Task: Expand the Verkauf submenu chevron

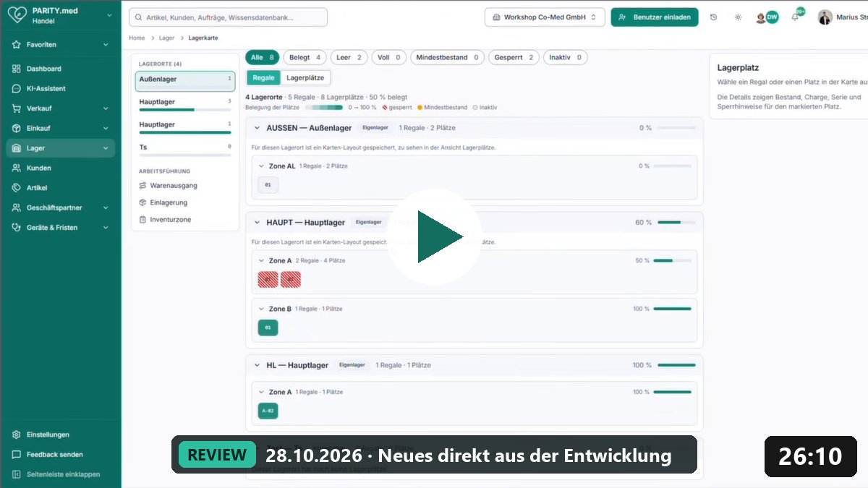Action: (x=106, y=108)
